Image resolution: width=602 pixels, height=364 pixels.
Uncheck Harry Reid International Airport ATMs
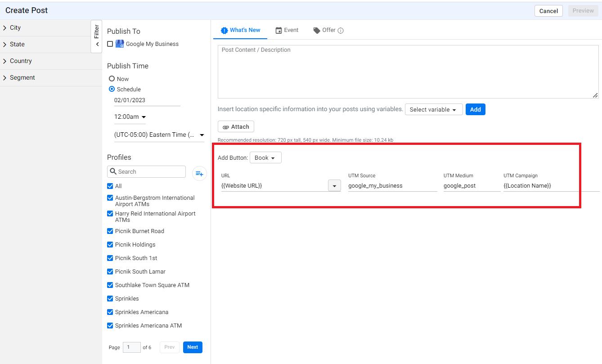[110, 214]
